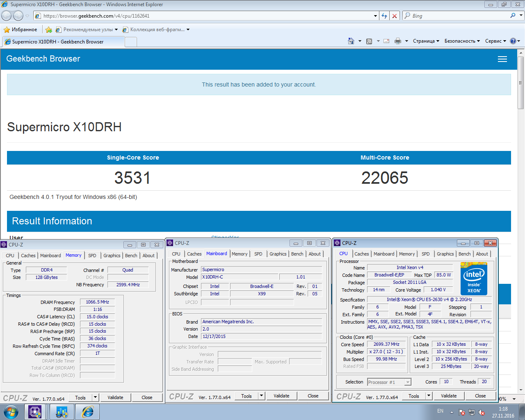Expand the Коллекция веб-фрагм... dropdown
Screen dimensions: 525x420
[188, 30]
